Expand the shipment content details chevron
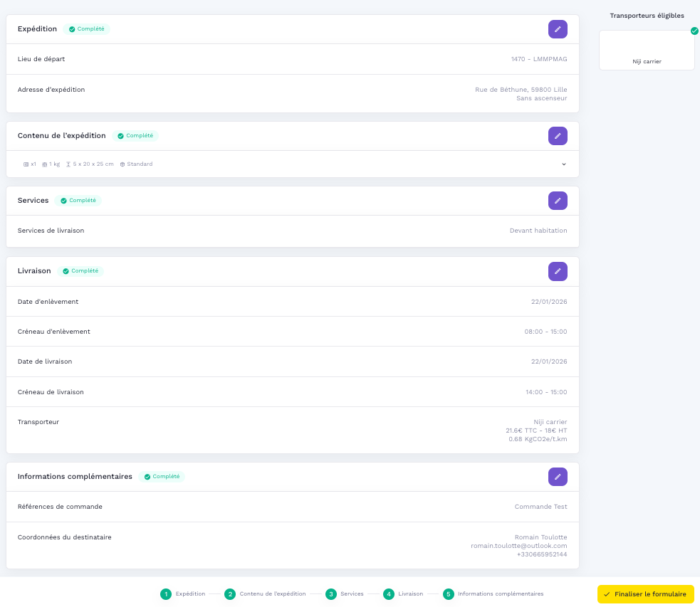This screenshot has height=607, width=700. (563, 164)
